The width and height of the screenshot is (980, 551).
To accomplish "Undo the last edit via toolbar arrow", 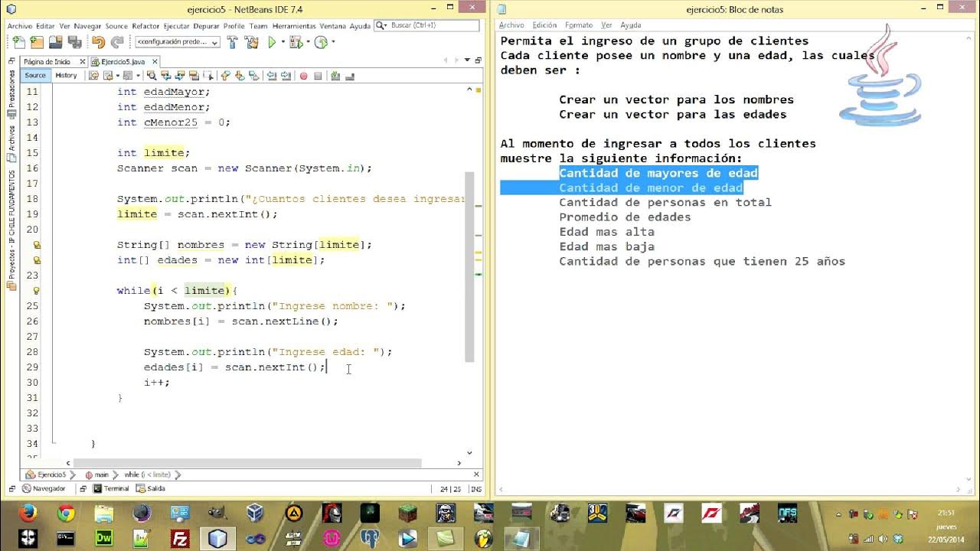I will [98, 42].
